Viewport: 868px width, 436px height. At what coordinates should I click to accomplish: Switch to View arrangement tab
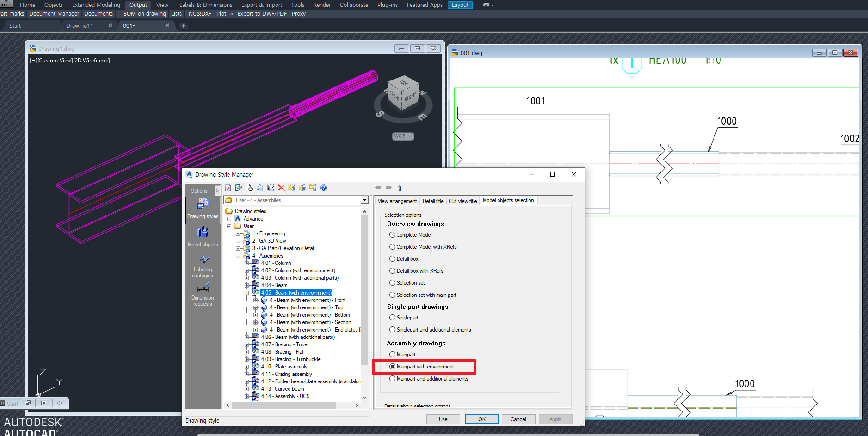397,201
